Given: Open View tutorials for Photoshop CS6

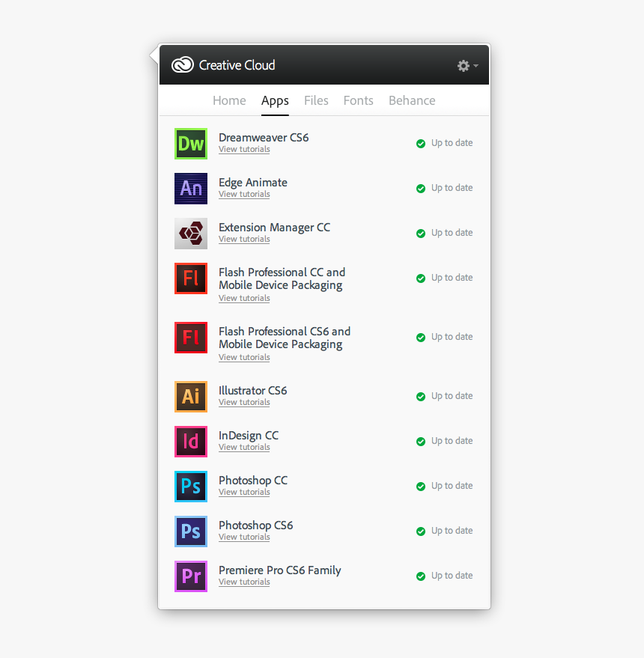Looking at the screenshot, I should (x=244, y=537).
